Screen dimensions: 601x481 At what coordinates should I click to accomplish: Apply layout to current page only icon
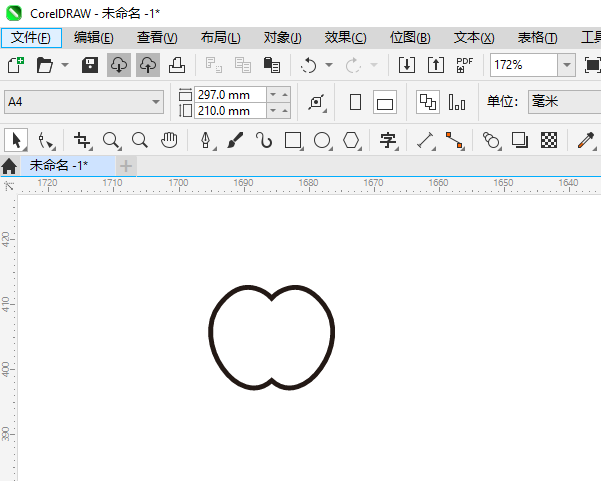click(457, 102)
